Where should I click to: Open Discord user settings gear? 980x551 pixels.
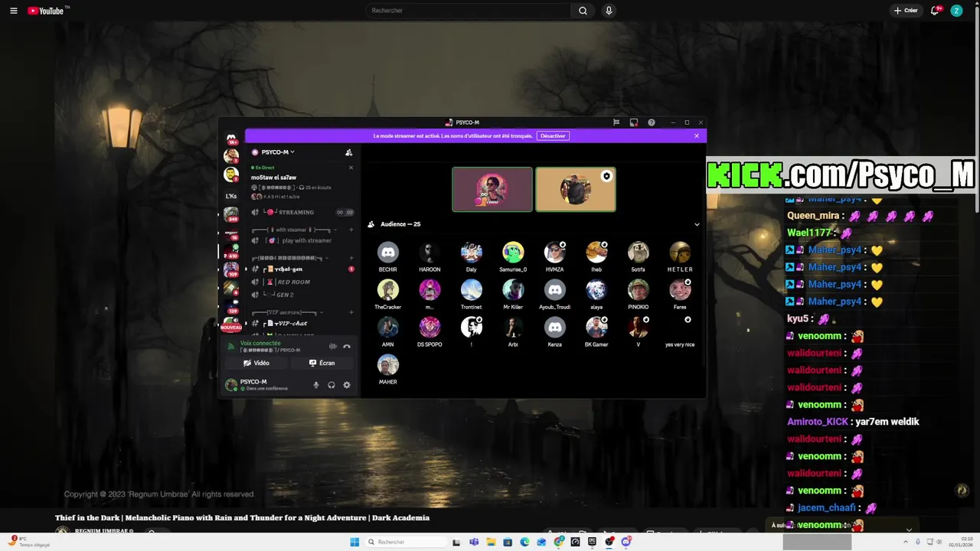pos(347,385)
